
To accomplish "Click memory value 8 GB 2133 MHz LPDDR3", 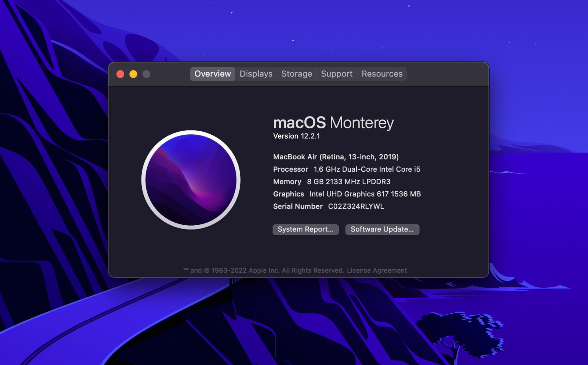I will [349, 182].
